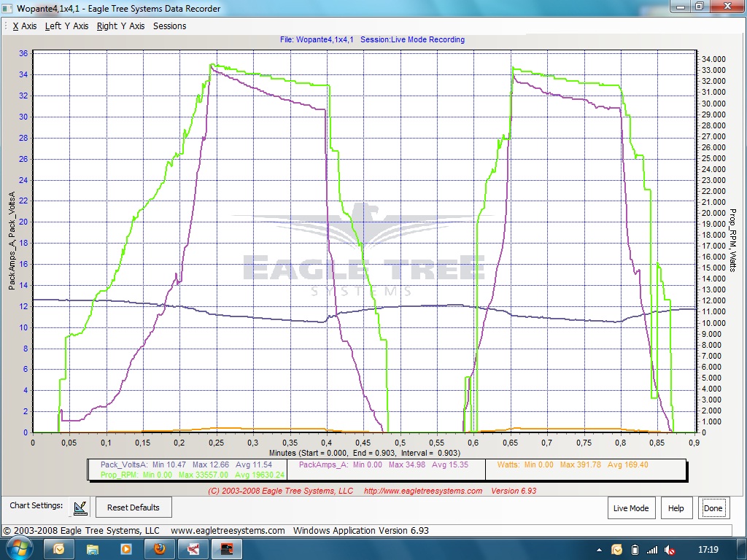
Task: Select the Watts legend entry
Action: pyautogui.click(x=573, y=464)
